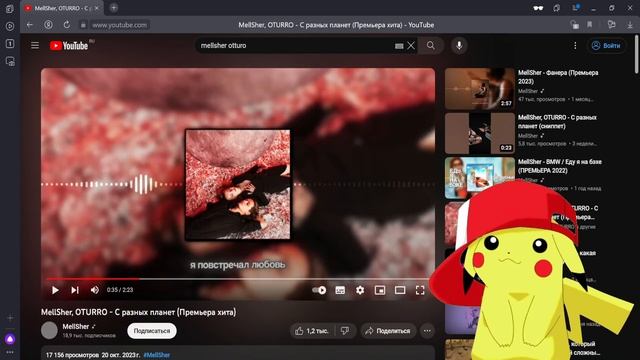Open browser downloads icon
The height and width of the screenshot is (360, 640).
click(630, 25)
